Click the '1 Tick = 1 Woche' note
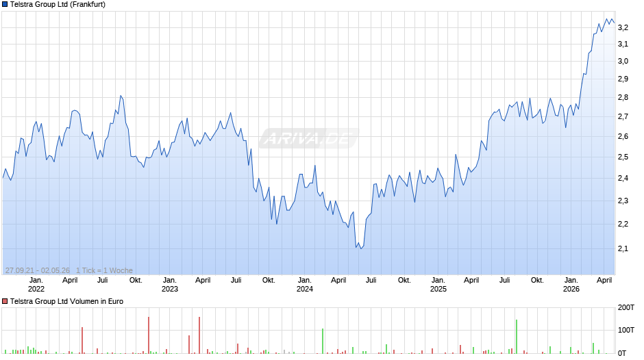 coord(104,270)
